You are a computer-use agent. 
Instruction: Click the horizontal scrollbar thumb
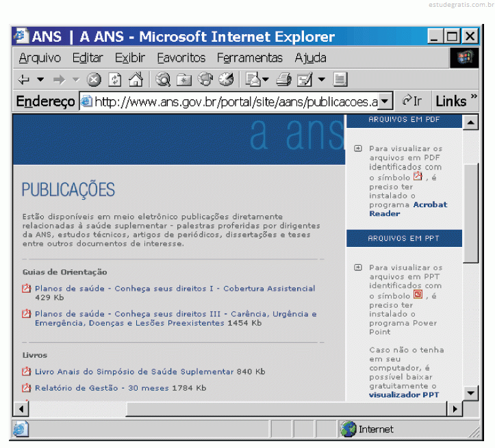(x=286, y=409)
